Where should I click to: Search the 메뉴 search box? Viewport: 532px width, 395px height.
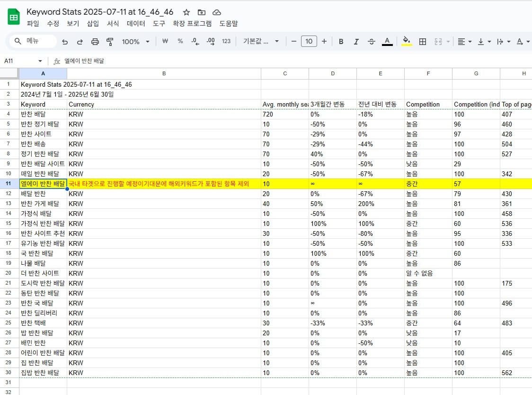click(33, 41)
